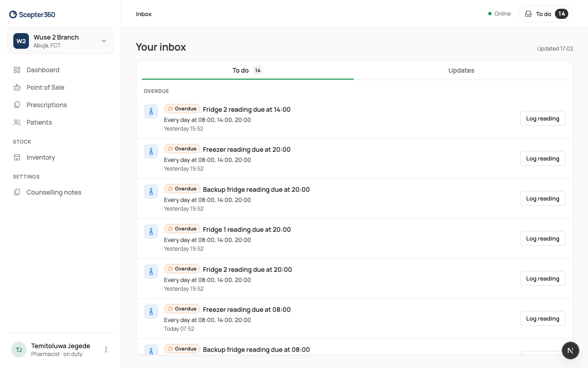This screenshot has height=368, width=588.
Task: Click thermometer icon for Freezer 20:00 reading
Action: click(x=151, y=151)
